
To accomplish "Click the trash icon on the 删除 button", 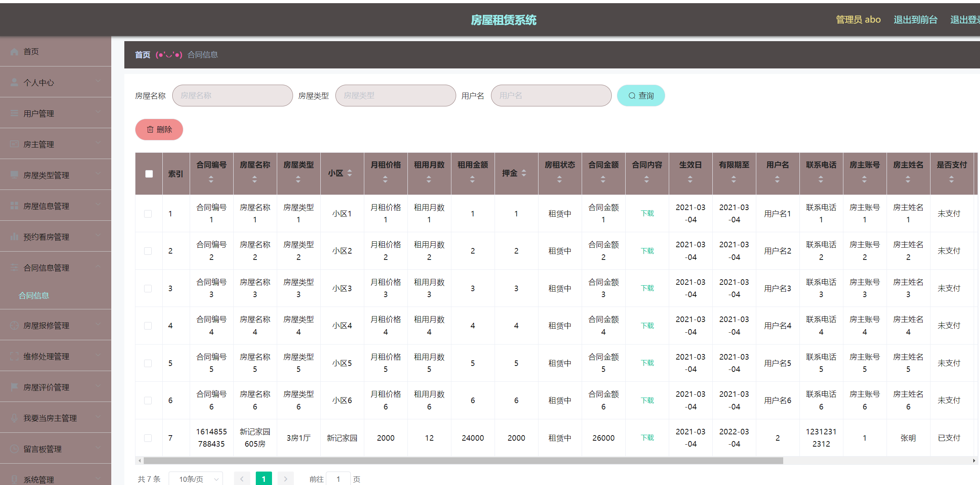I will (x=150, y=129).
